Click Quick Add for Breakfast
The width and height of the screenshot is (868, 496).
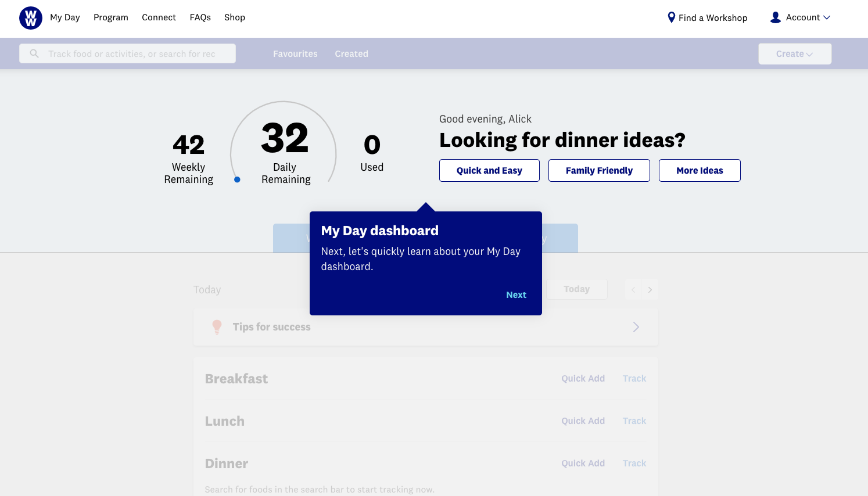pos(583,379)
